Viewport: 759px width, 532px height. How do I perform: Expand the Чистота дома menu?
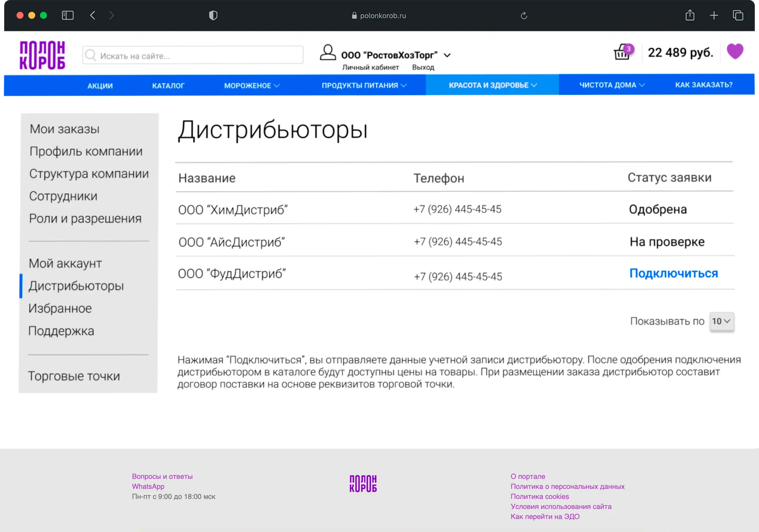click(x=611, y=85)
